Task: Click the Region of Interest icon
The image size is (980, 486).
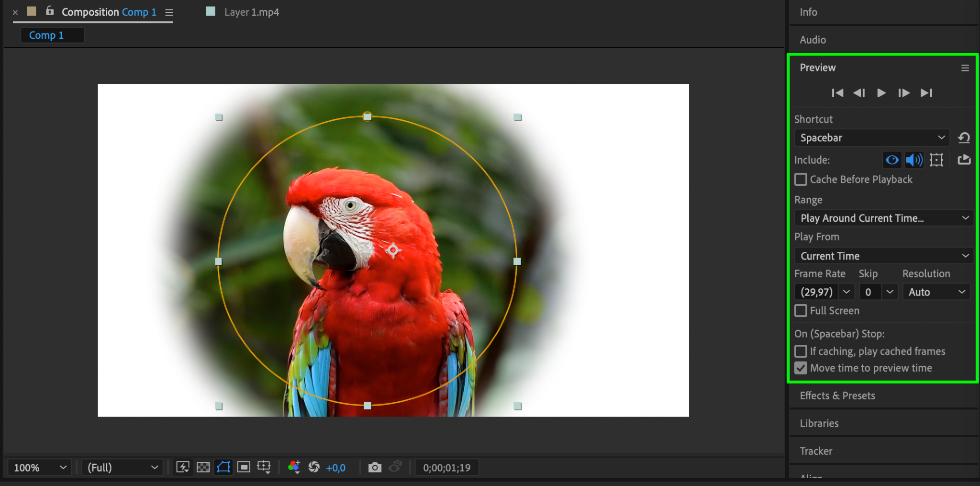Action: click(244, 467)
